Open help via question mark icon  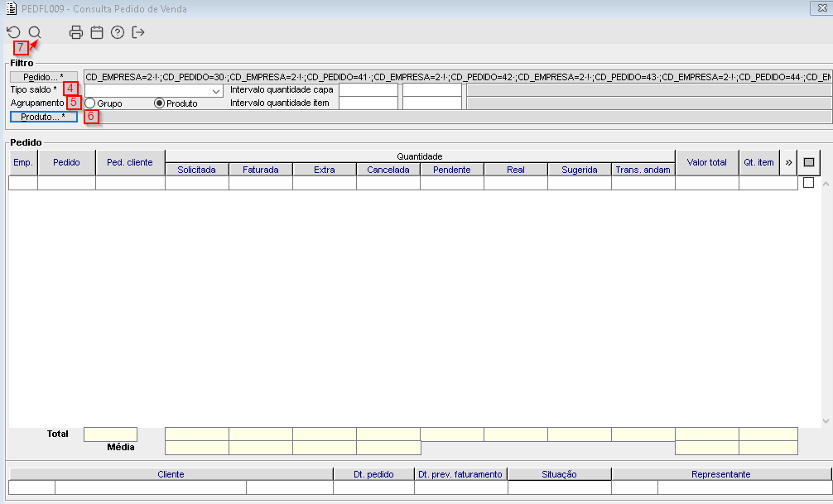[x=118, y=32]
